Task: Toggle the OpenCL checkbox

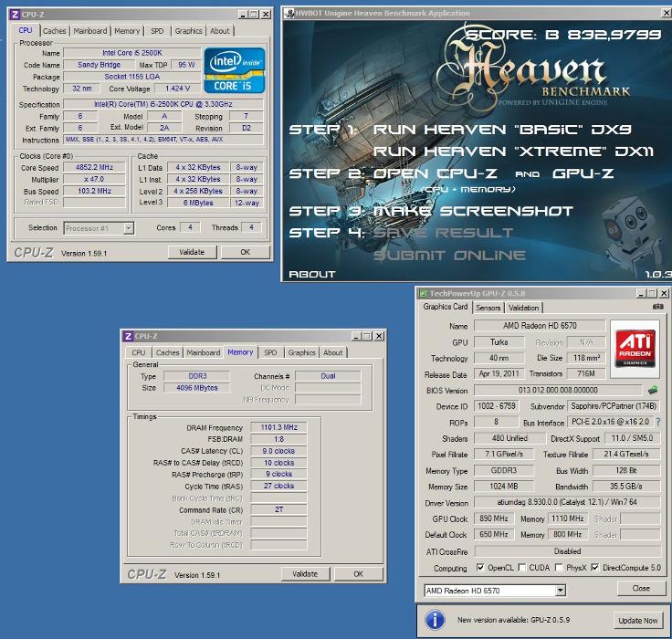Action: point(480,568)
